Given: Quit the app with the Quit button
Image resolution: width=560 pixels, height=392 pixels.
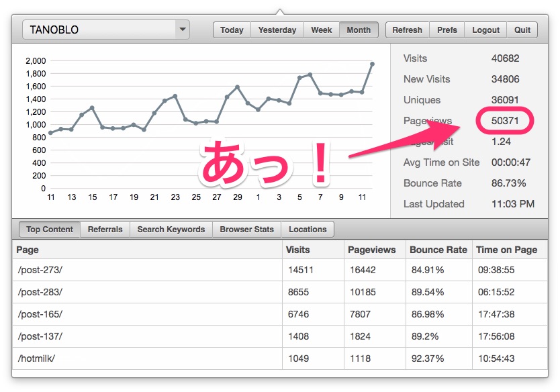Looking at the screenshot, I should (522, 30).
